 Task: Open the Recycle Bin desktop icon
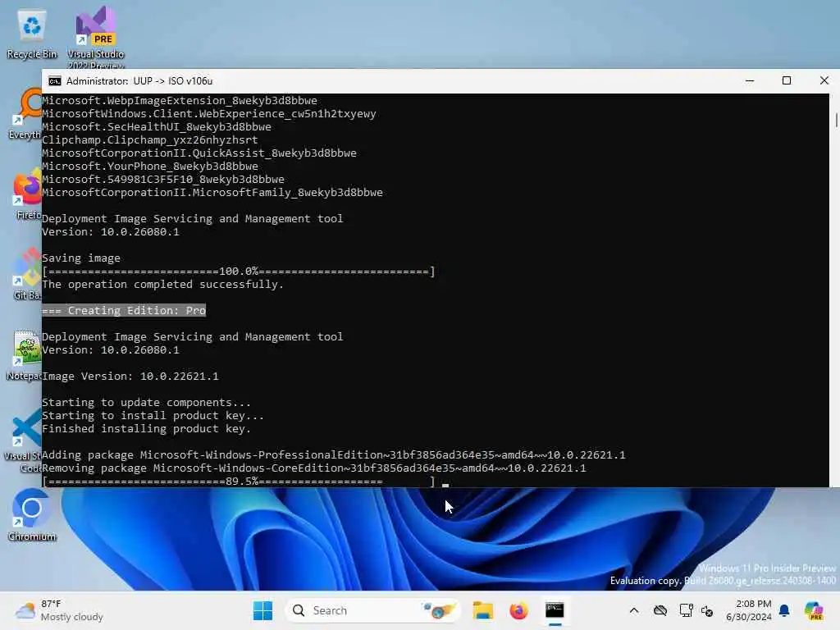pos(32,34)
